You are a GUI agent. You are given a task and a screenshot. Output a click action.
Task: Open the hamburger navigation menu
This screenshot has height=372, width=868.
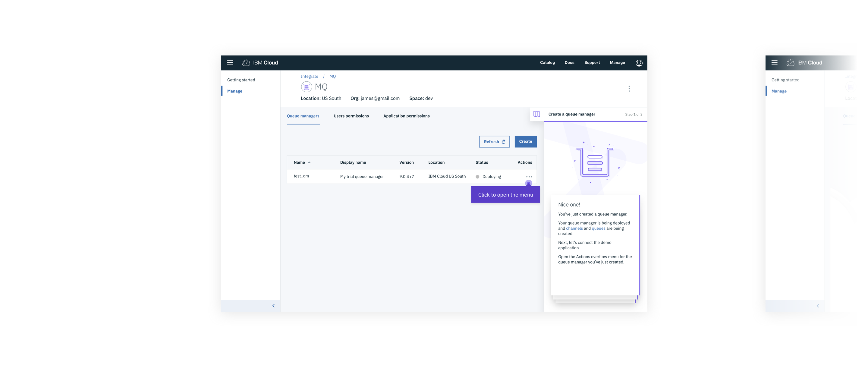(230, 62)
